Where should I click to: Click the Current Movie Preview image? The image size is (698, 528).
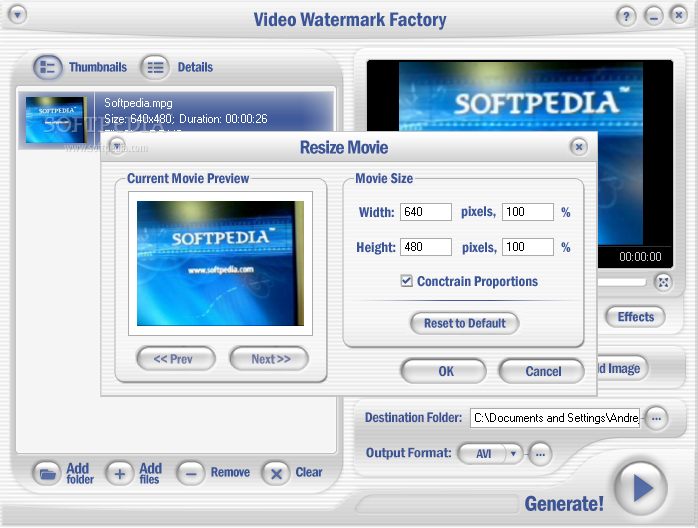pos(220,263)
